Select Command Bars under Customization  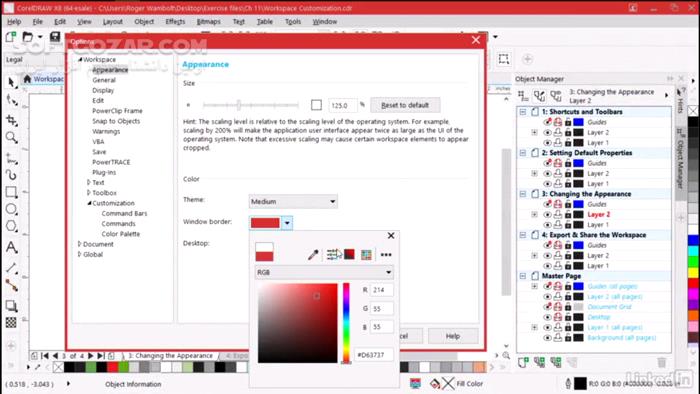(x=124, y=213)
